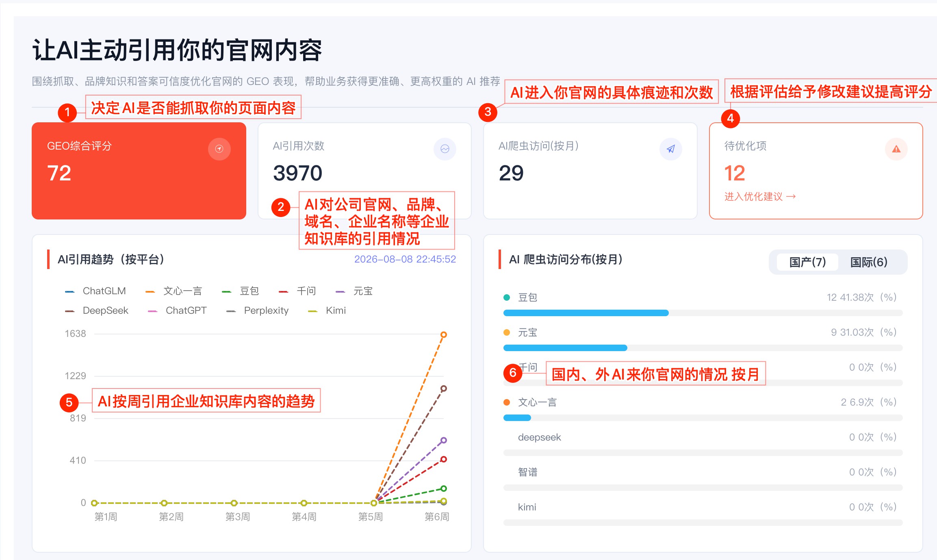
Task: Click the 元宝 crawler progress bar
Action: coord(703,348)
